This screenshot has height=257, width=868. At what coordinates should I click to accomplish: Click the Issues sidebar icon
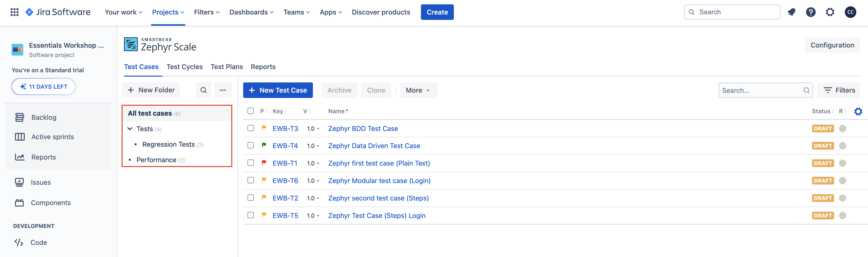point(20,183)
